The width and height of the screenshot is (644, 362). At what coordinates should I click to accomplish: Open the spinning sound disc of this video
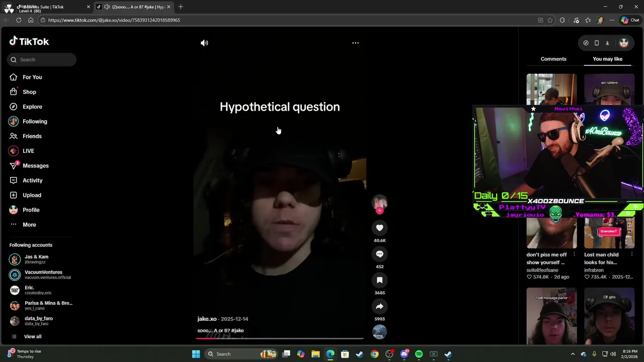coord(379,332)
